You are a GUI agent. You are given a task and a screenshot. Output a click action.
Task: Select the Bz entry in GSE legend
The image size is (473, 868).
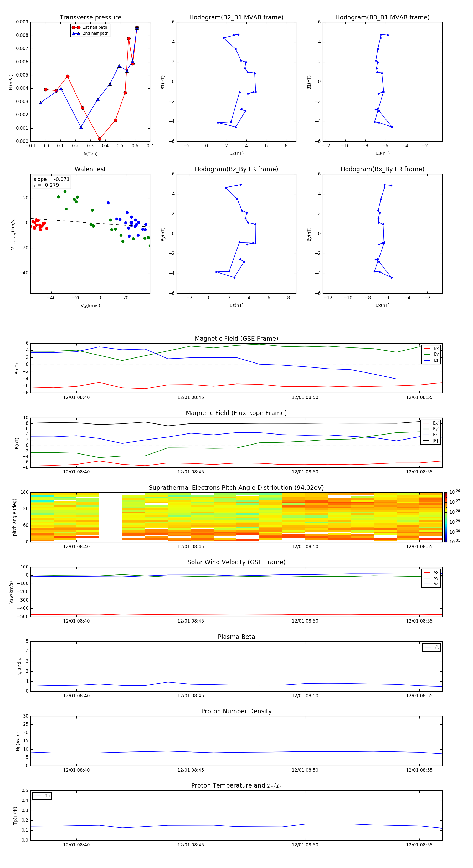pos(431,360)
